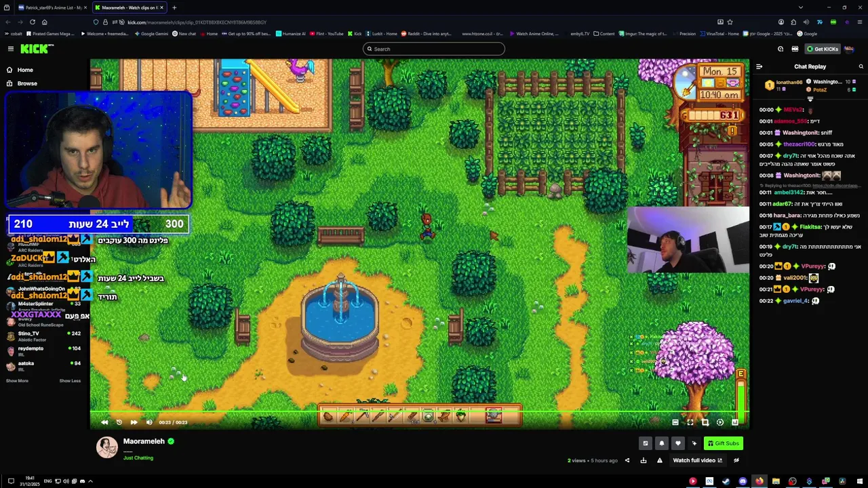
Task: Open the browser application menu
Action: 859,22
